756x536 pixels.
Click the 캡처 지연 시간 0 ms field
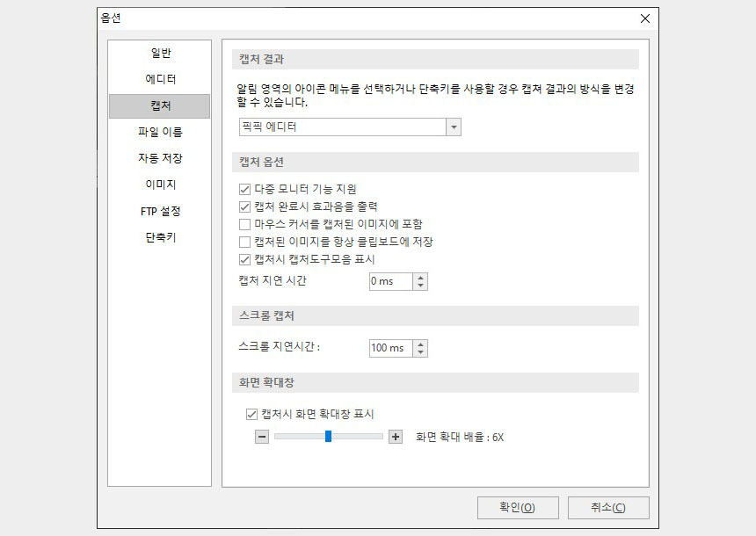(391, 281)
